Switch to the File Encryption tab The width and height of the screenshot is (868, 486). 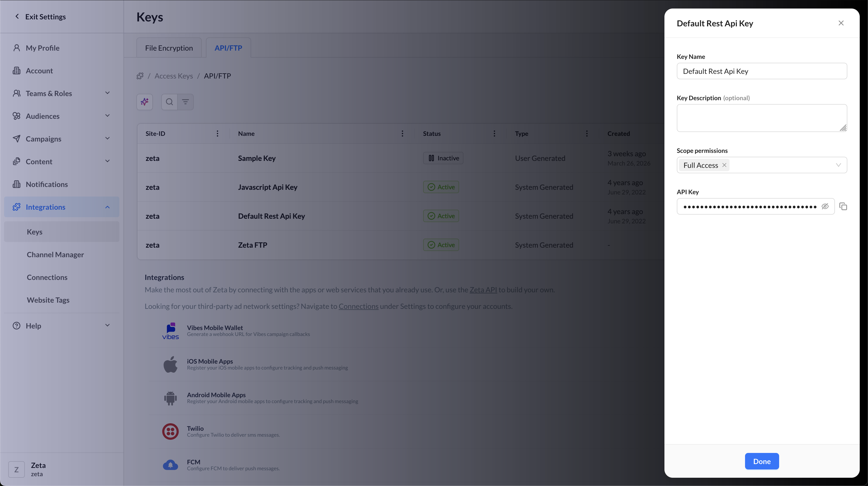[169, 48]
